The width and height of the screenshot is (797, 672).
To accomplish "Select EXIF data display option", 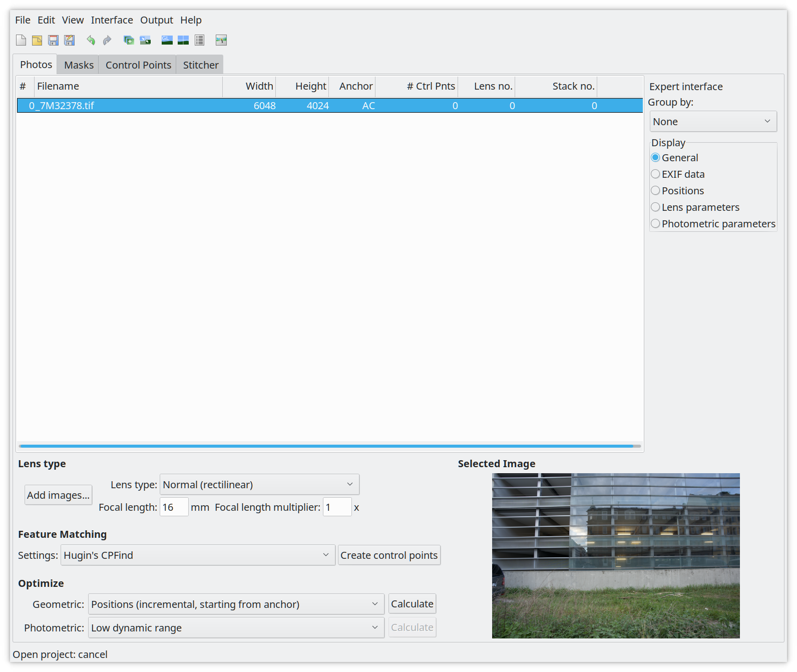I will pyautogui.click(x=678, y=174).
